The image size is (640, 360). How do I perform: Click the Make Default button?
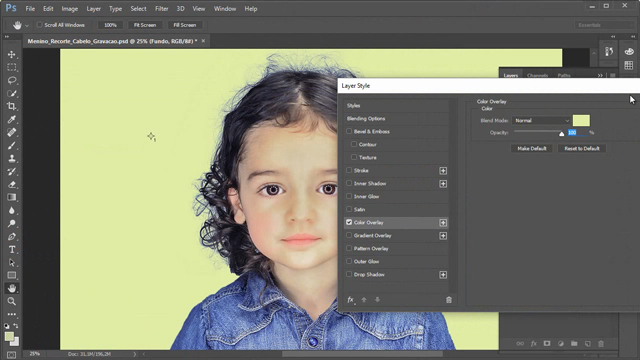pos(532,149)
